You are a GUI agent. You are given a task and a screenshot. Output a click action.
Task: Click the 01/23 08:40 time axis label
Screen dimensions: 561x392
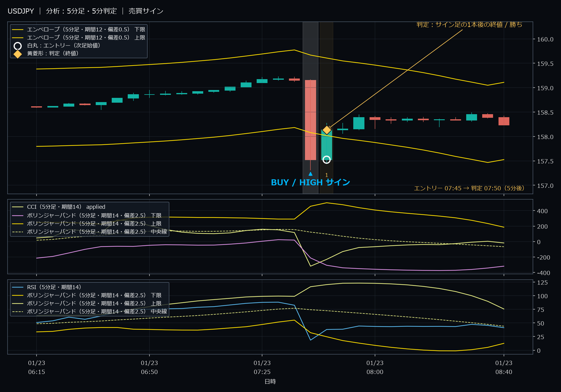point(504,368)
